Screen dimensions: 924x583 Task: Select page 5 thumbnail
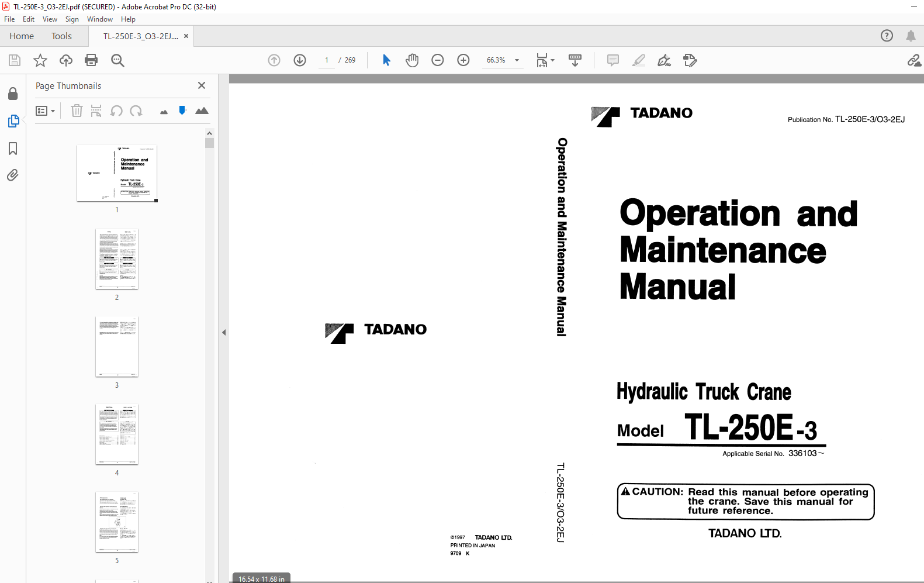pos(117,522)
